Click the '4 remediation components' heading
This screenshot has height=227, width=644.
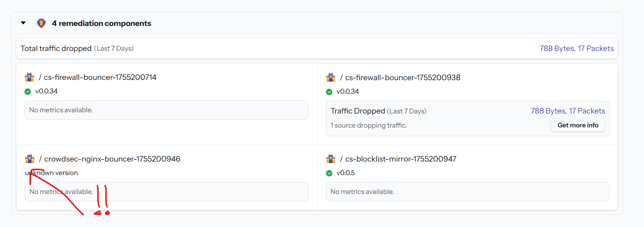101,23
